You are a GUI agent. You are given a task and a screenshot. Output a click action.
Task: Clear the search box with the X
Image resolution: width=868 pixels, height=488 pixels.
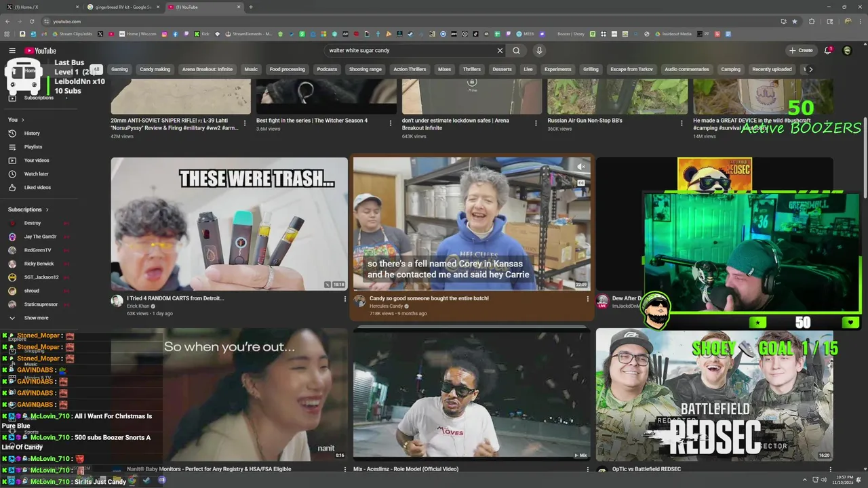pos(500,51)
